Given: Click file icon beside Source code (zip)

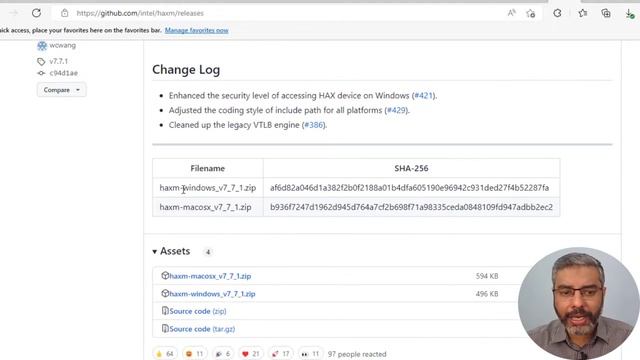Looking at the screenshot, I should click(165, 311).
